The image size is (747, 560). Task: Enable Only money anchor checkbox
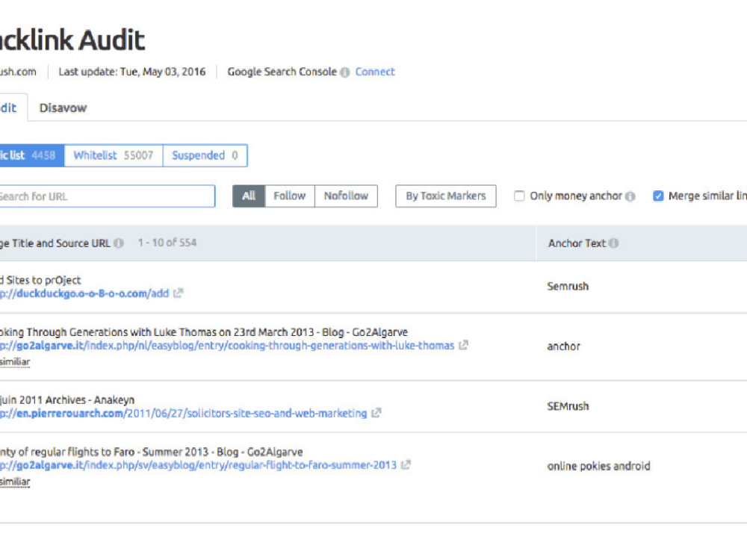click(x=519, y=196)
